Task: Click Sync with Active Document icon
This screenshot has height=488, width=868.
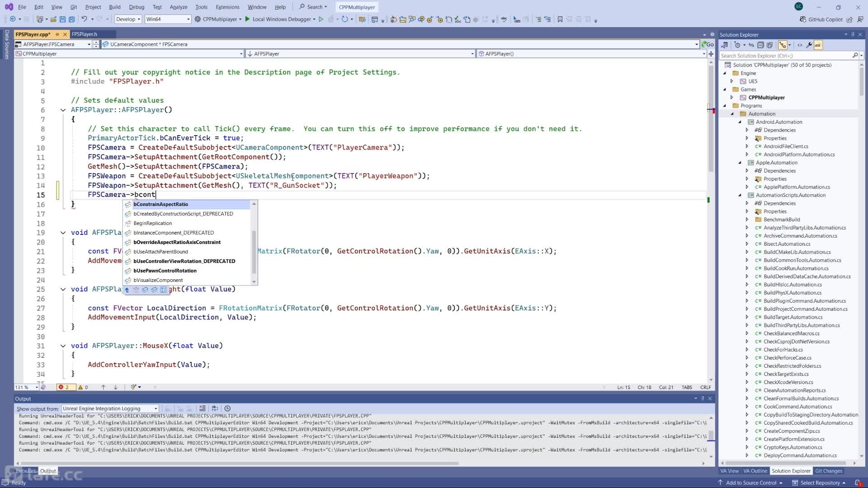Action: point(751,45)
